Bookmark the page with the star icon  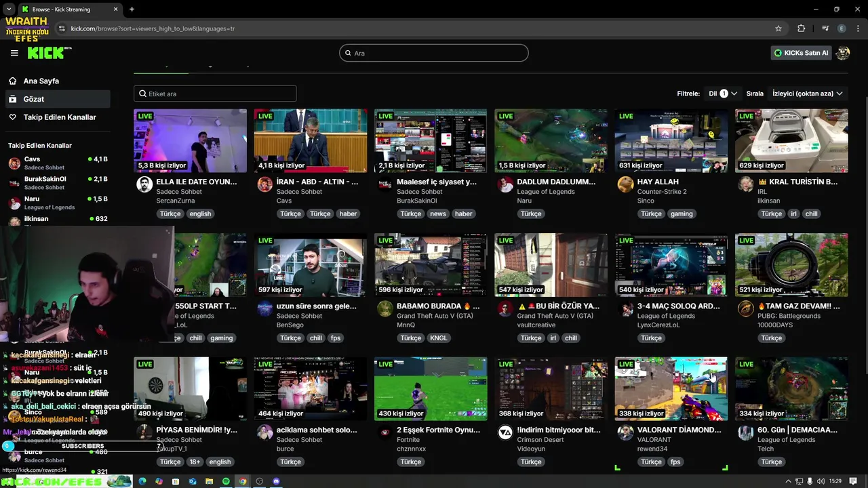(x=778, y=28)
